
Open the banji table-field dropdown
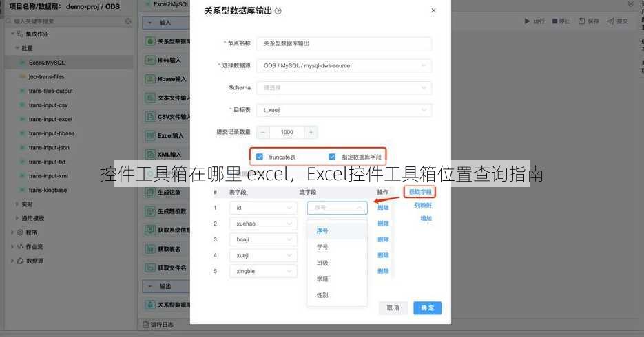(263, 239)
